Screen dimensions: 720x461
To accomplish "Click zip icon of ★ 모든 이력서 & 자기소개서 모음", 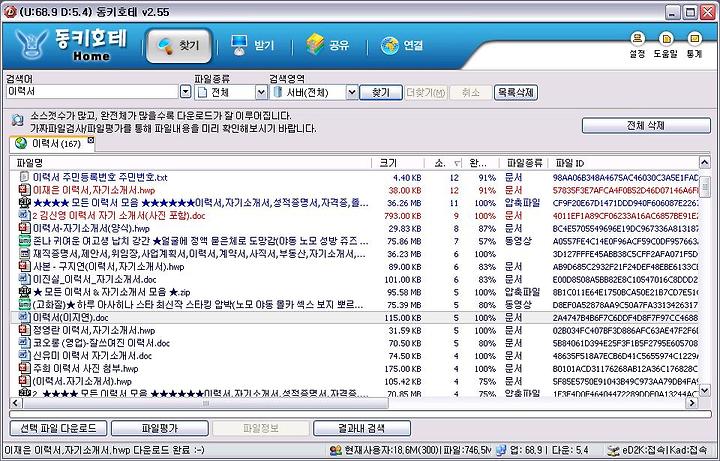I will click(x=24, y=292).
